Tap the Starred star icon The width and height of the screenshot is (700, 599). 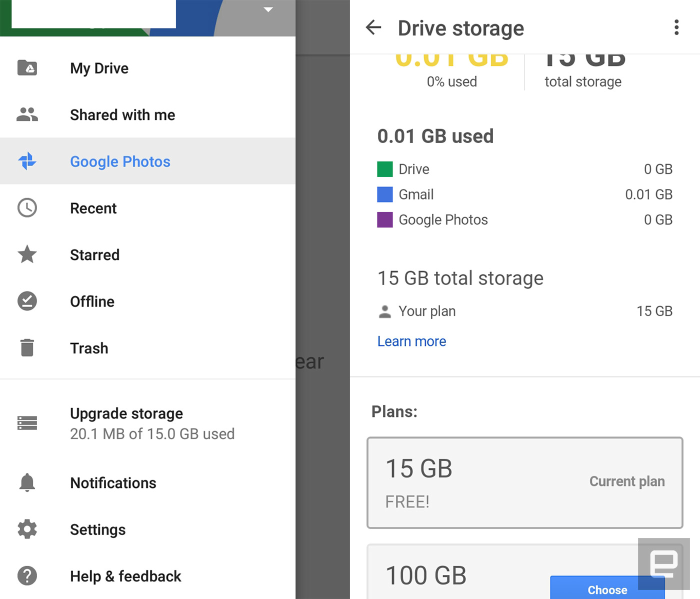[27, 254]
